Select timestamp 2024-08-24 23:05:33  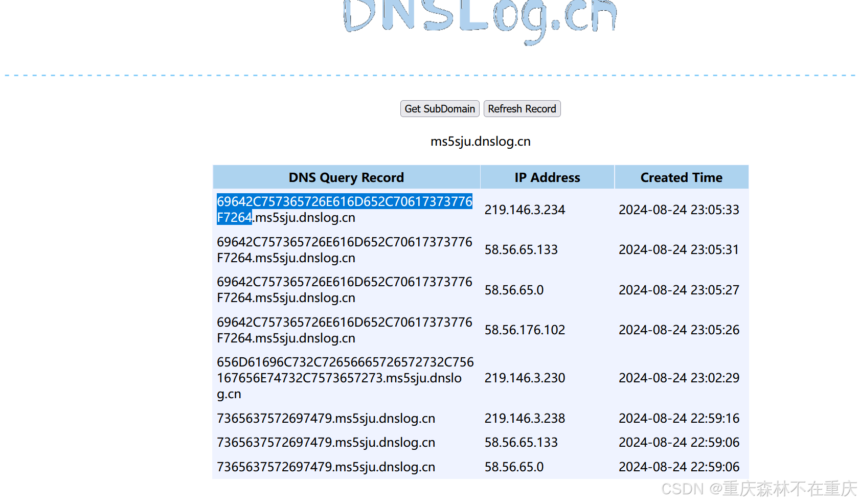click(x=679, y=210)
